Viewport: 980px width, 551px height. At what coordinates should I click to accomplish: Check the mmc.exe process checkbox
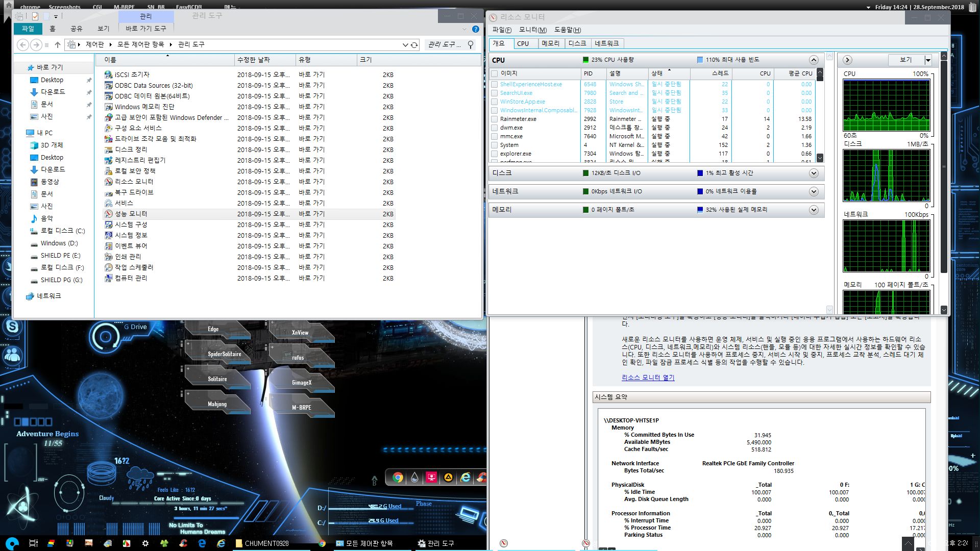[x=494, y=137]
